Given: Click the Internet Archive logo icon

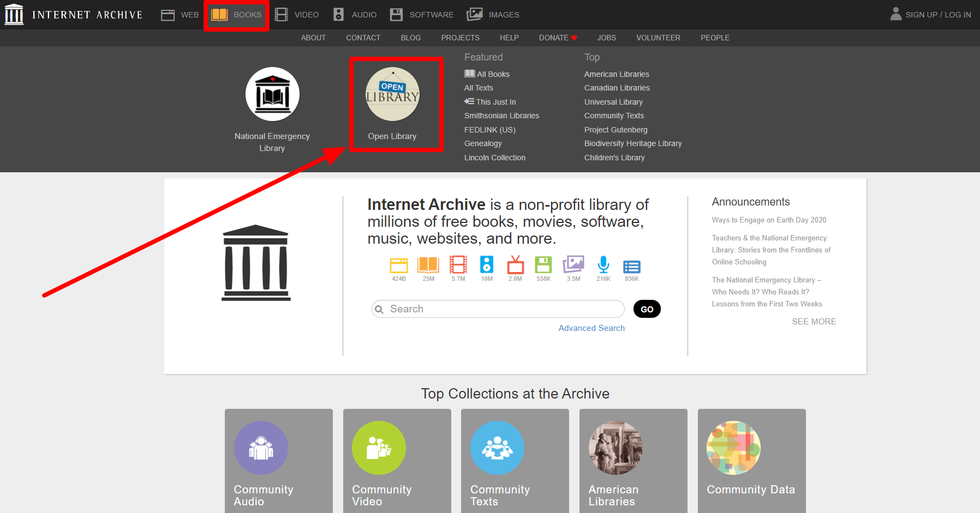Looking at the screenshot, I should tap(14, 15).
